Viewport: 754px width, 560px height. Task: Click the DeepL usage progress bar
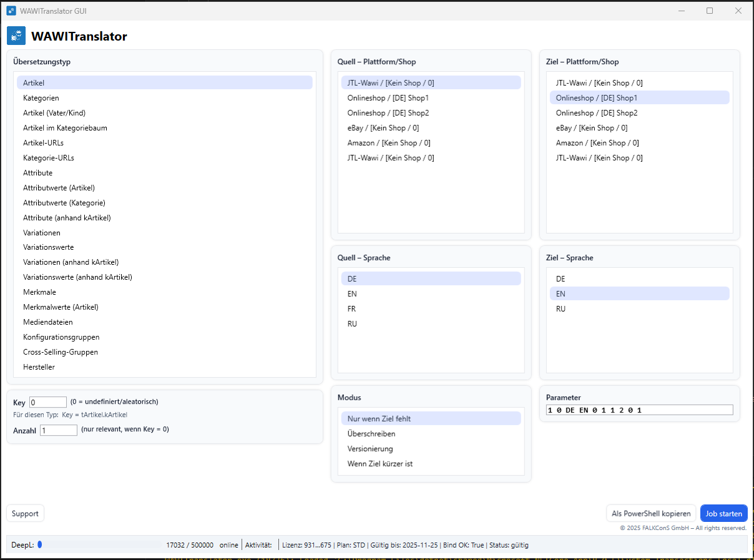click(100, 545)
